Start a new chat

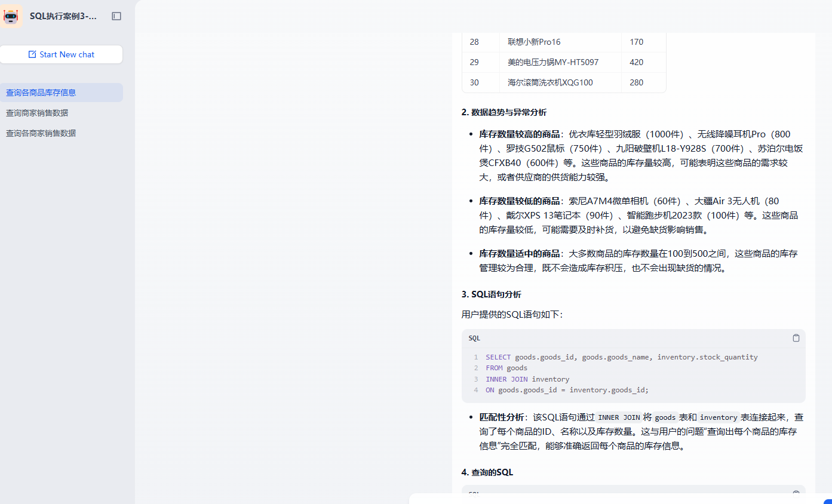pos(62,54)
